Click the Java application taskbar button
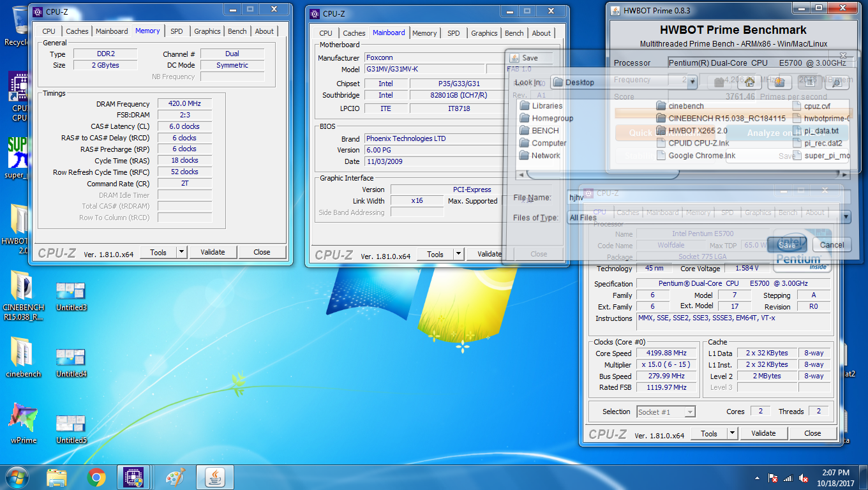 point(214,477)
